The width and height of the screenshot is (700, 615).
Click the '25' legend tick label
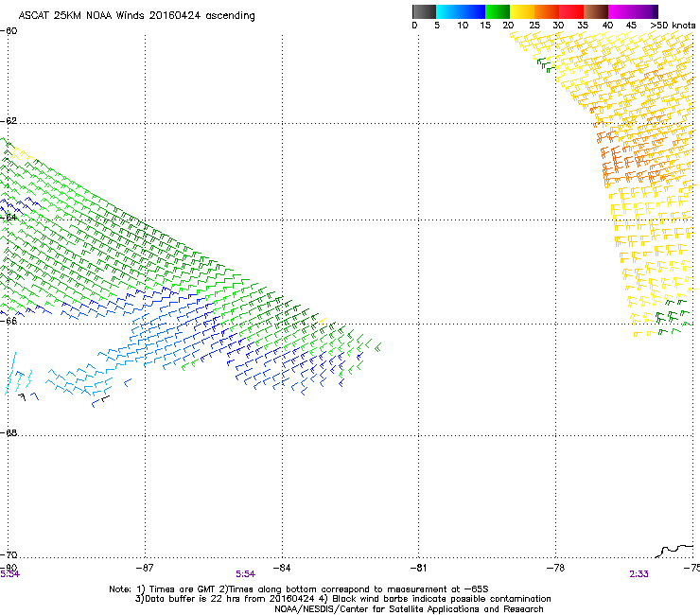pos(534,26)
